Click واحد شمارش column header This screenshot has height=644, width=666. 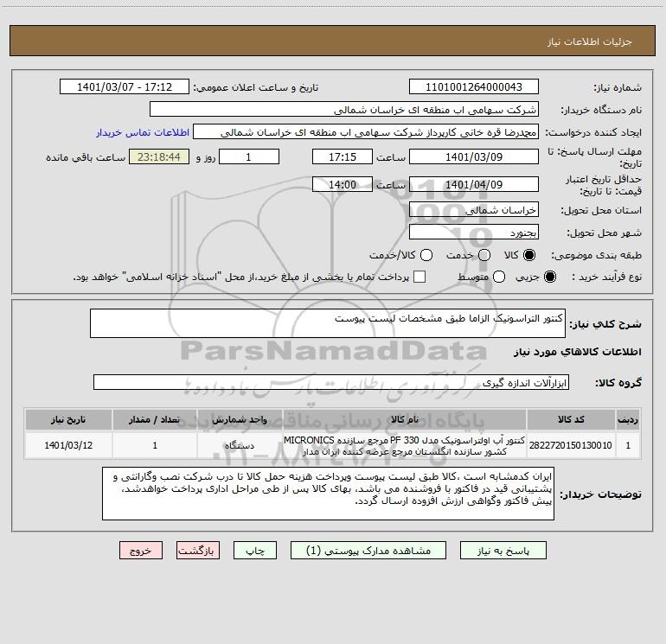tap(240, 420)
